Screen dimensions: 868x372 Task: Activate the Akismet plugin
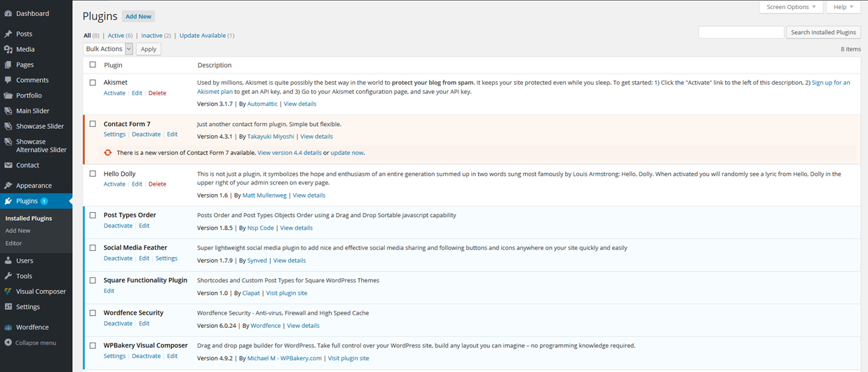pos(114,93)
